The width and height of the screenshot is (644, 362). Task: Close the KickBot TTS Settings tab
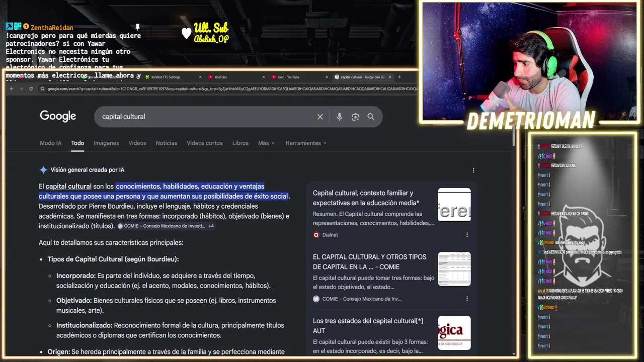(x=200, y=77)
